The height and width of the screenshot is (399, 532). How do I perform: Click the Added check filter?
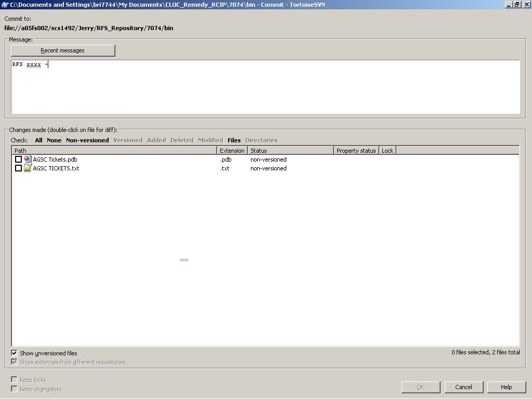[x=156, y=140]
